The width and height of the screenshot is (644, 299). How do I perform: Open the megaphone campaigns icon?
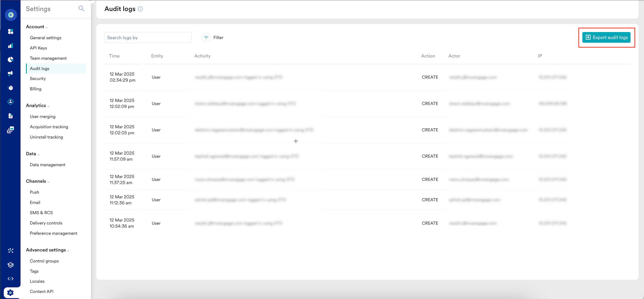[x=11, y=73]
